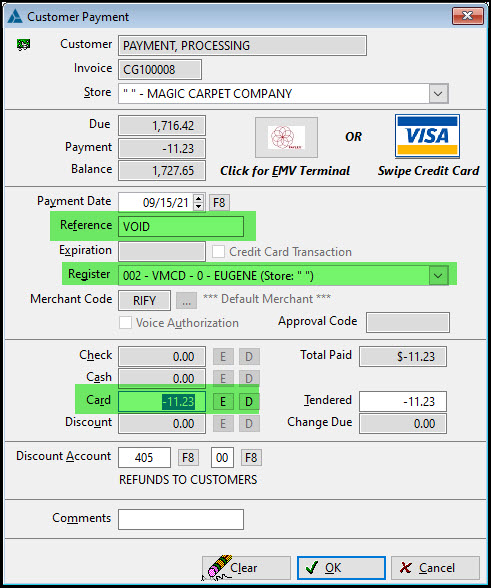Click the Clear button with the eraser icon
This screenshot has width=491, height=588.
click(246, 568)
